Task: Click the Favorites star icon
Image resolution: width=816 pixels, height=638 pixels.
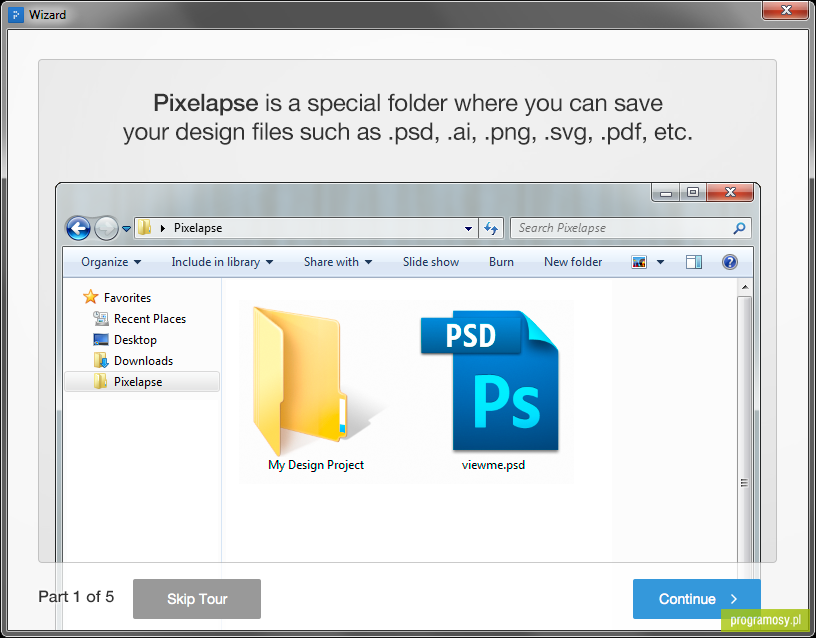Action: click(91, 297)
